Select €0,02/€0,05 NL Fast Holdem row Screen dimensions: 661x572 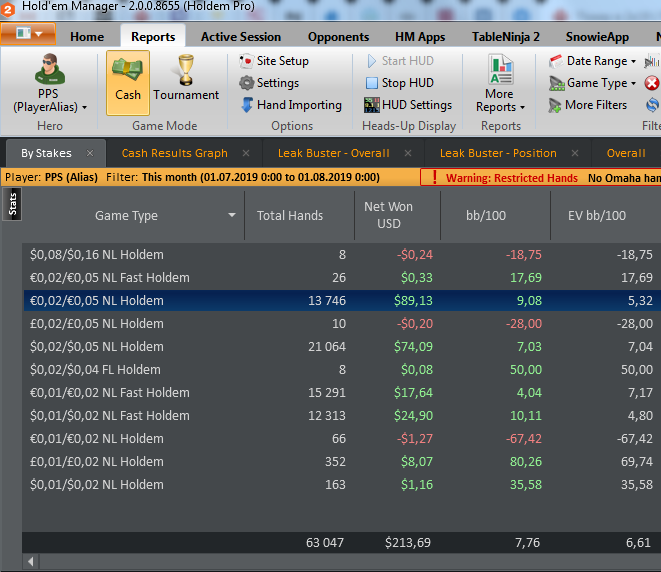point(342,277)
